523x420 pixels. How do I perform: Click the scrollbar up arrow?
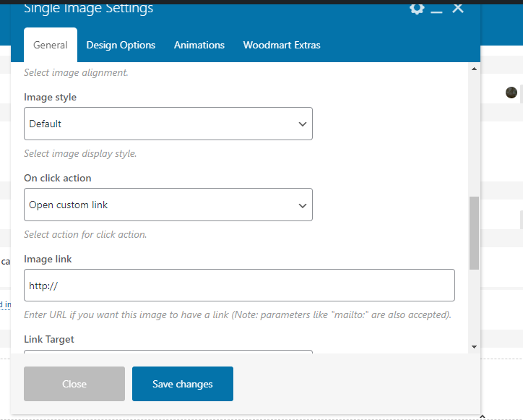(x=474, y=69)
